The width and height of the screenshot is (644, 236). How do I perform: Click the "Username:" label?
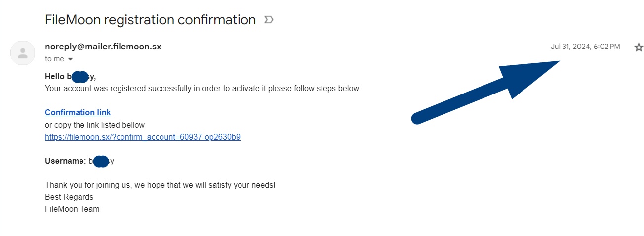click(x=65, y=161)
